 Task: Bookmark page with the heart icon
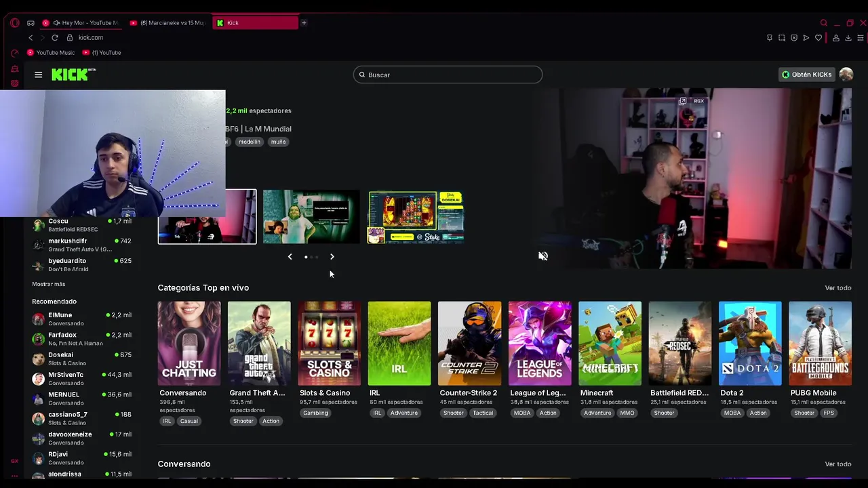point(818,38)
